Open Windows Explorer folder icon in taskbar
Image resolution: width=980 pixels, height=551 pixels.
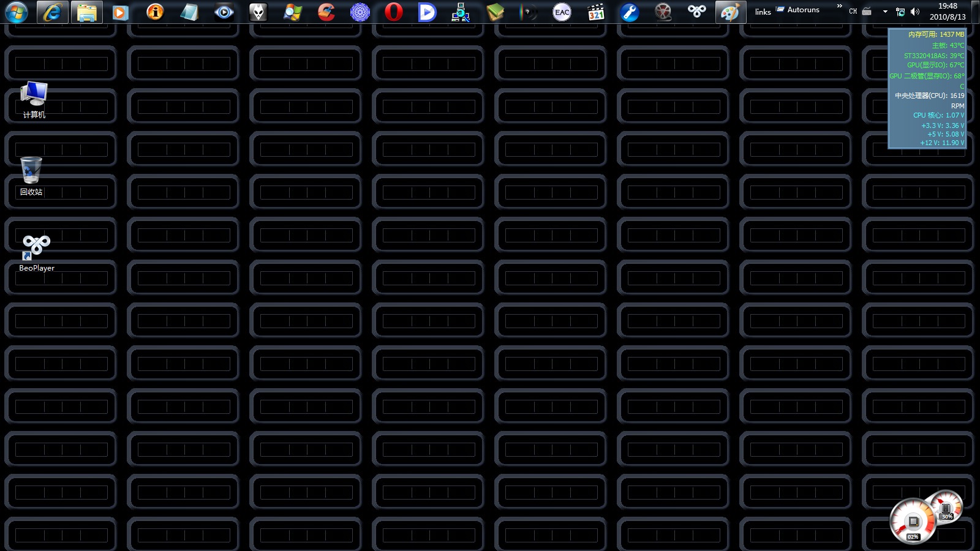tap(87, 12)
